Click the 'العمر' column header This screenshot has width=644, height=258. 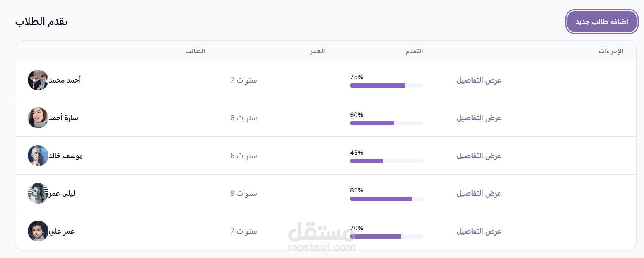pyautogui.click(x=318, y=51)
